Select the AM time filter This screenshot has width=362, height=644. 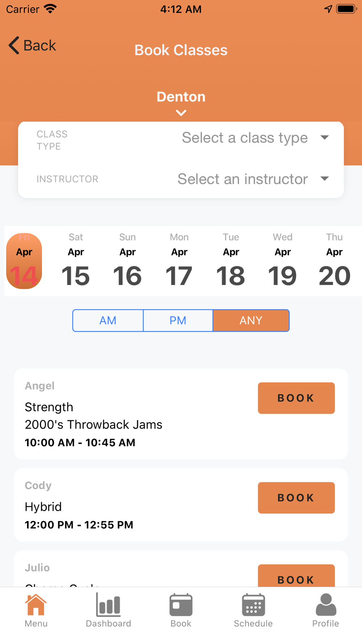tap(108, 321)
